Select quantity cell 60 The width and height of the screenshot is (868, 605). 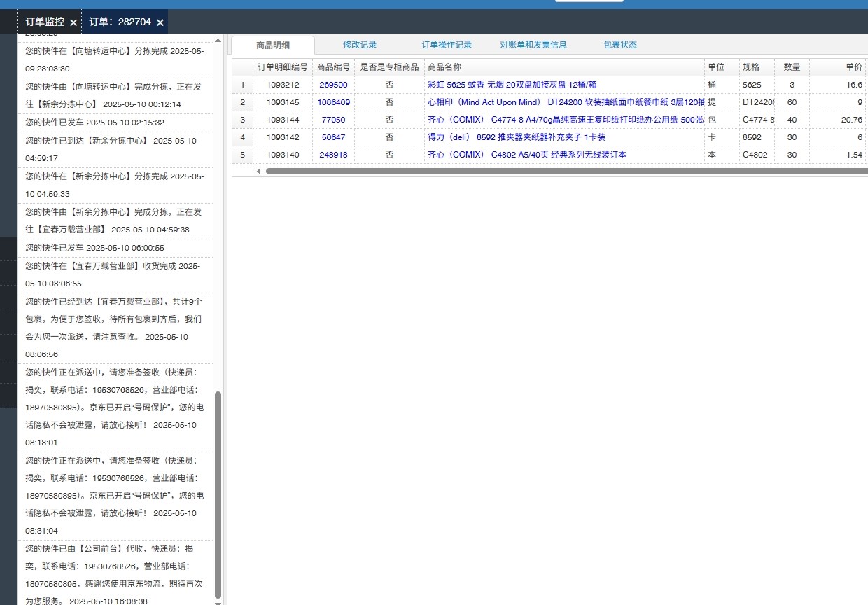click(792, 102)
